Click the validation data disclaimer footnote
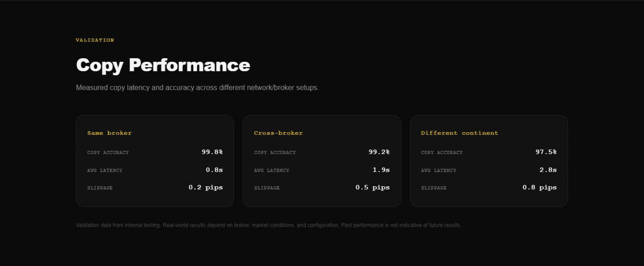644x266 pixels. (268, 225)
